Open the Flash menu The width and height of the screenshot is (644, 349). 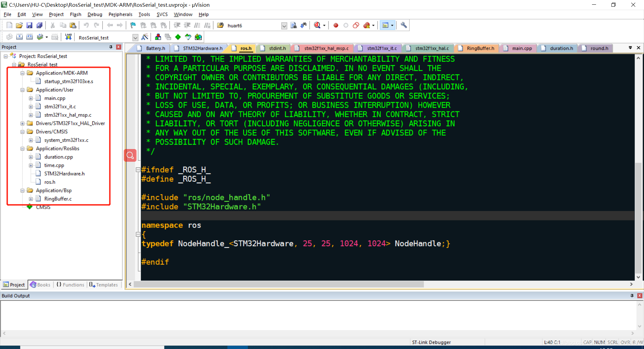click(75, 14)
